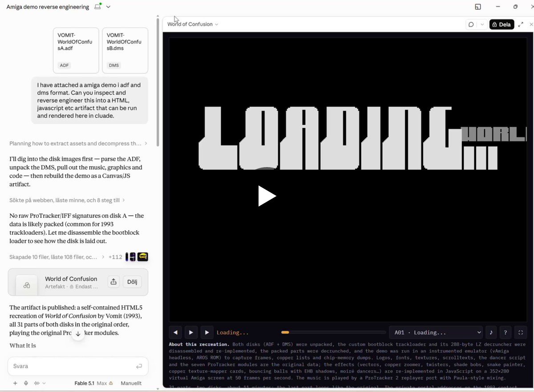The image size is (534, 392).
Task: Enter fullscreen using the player's corner-brackets icon
Action: (520, 332)
